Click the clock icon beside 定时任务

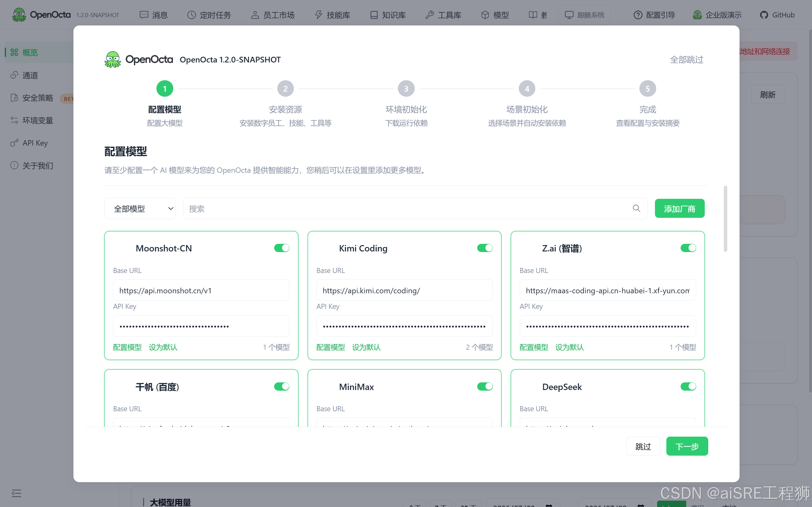tap(192, 15)
